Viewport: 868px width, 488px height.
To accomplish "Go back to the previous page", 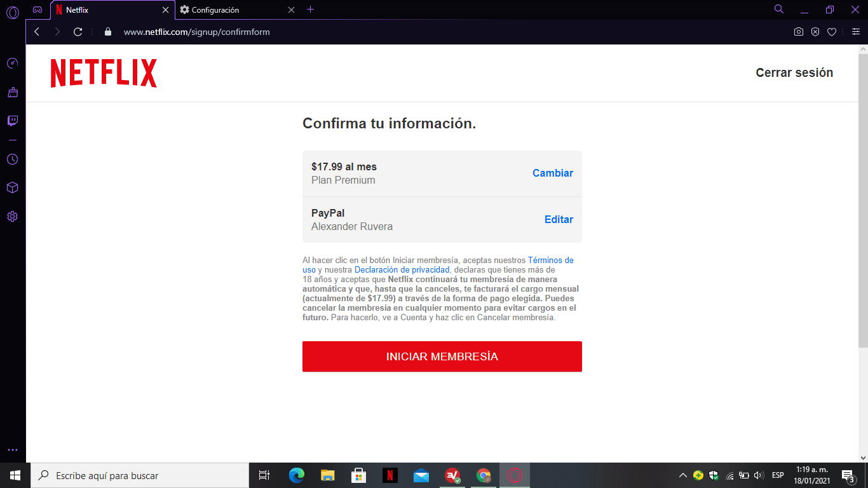I will (37, 32).
